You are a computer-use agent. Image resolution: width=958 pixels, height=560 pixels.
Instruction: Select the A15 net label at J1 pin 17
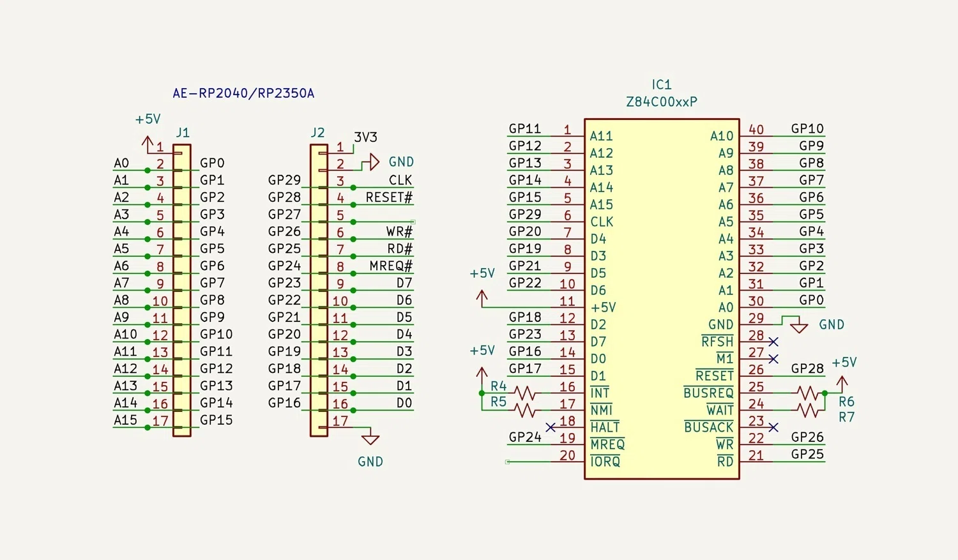125,420
